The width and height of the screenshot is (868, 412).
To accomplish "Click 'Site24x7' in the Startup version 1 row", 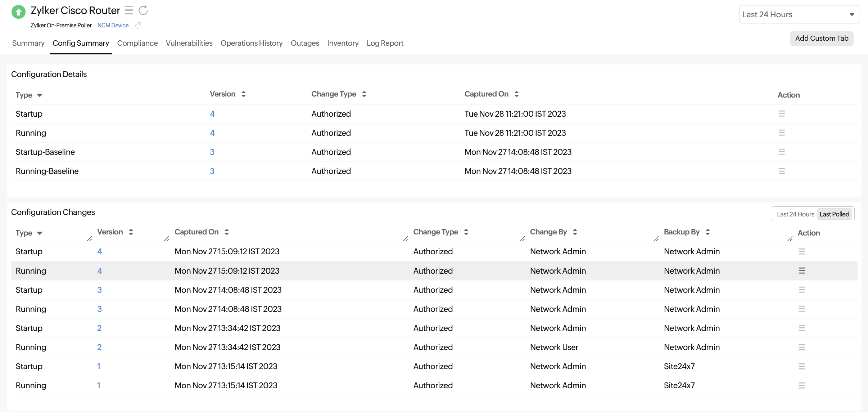I will (x=679, y=366).
